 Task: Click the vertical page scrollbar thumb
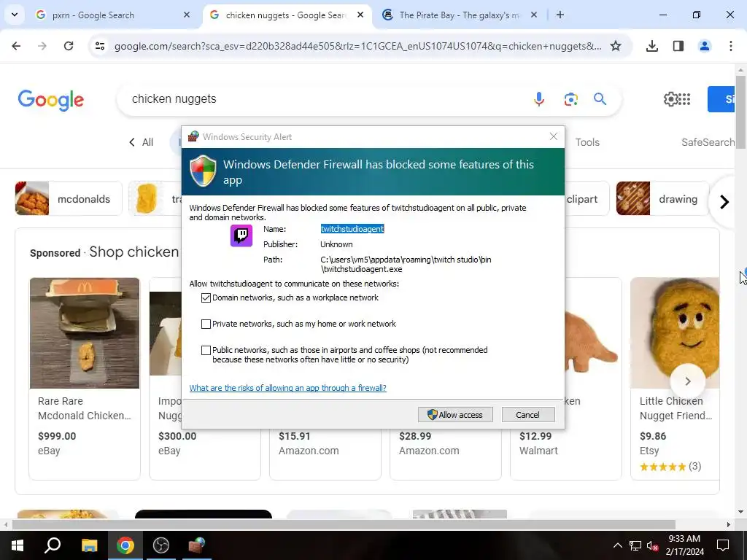[740, 112]
